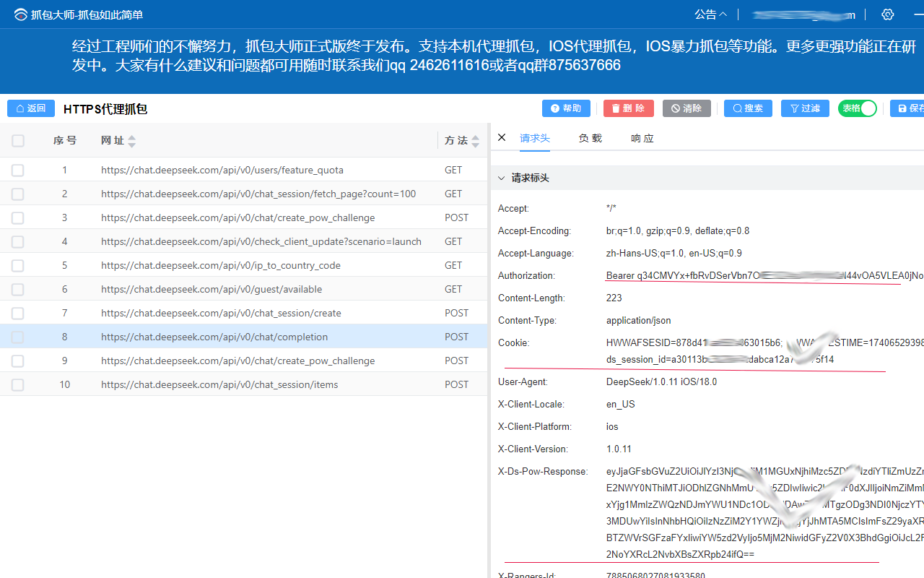924x578 pixels.
Task: Open the settings gear icon
Action: [888, 14]
